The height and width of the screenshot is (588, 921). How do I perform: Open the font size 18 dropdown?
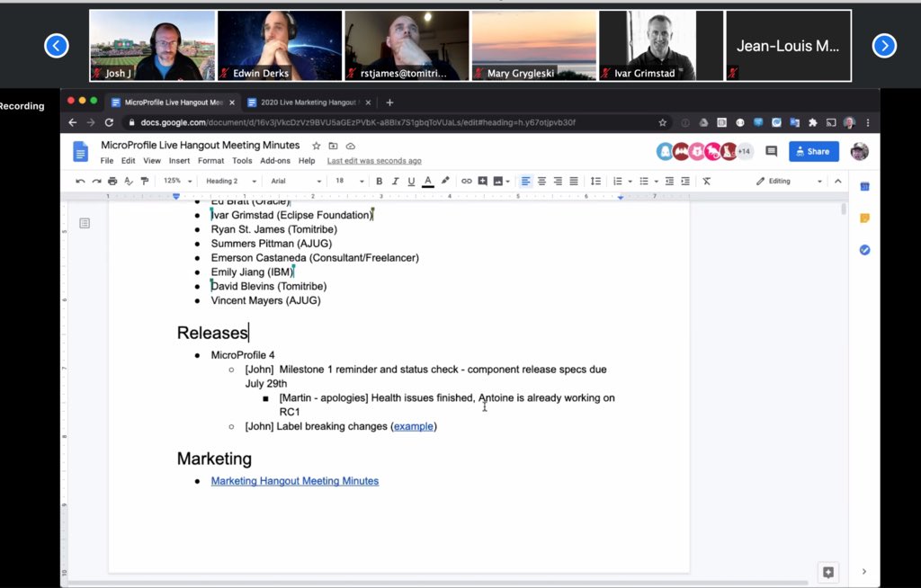(350, 181)
